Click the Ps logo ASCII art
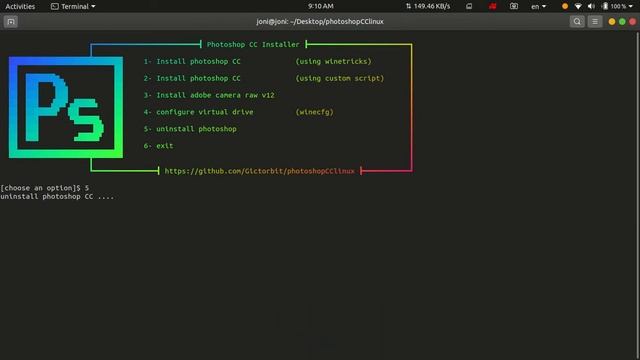Viewport: 640px width, 360px height. click(x=66, y=107)
